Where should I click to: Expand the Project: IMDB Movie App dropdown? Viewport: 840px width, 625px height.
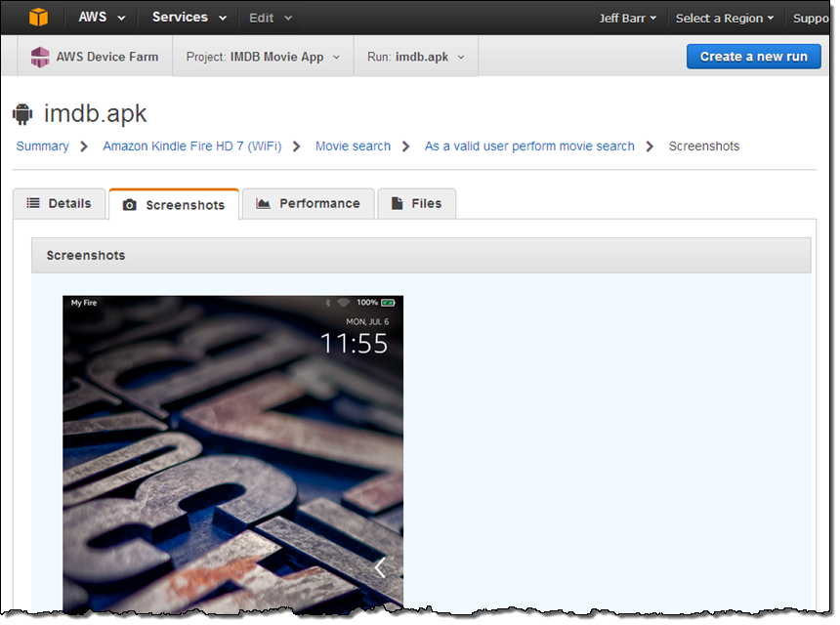coord(263,57)
